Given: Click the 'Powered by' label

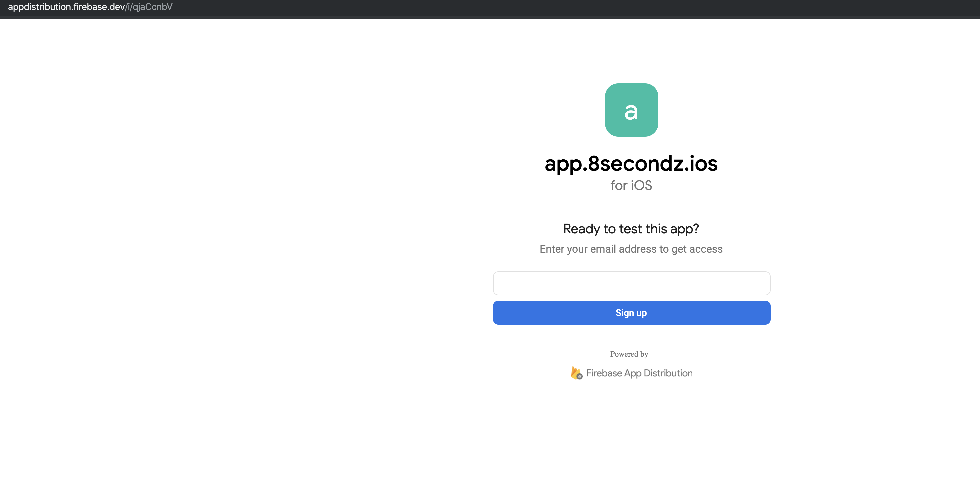Looking at the screenshot, I should pyautogui.click(x=628, y=354).
